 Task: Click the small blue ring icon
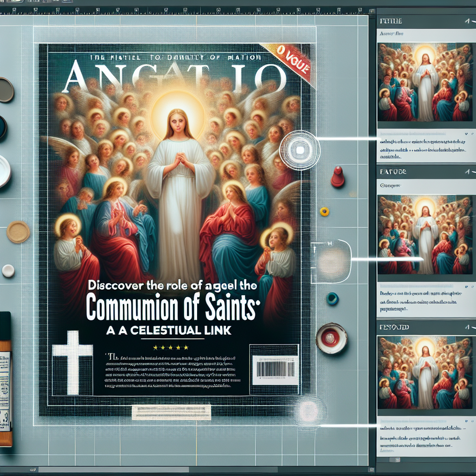[x=332, y=298]
